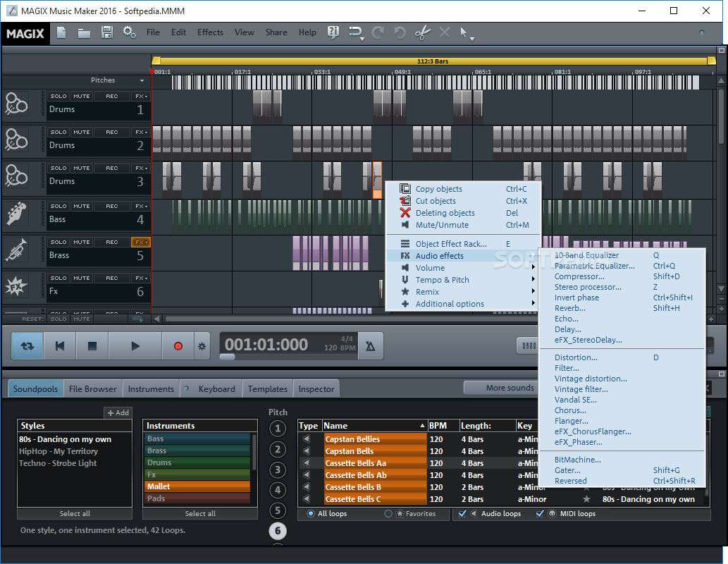
Task: Preview the Cassette Bells B speaker icon
Action: point(307,487)
